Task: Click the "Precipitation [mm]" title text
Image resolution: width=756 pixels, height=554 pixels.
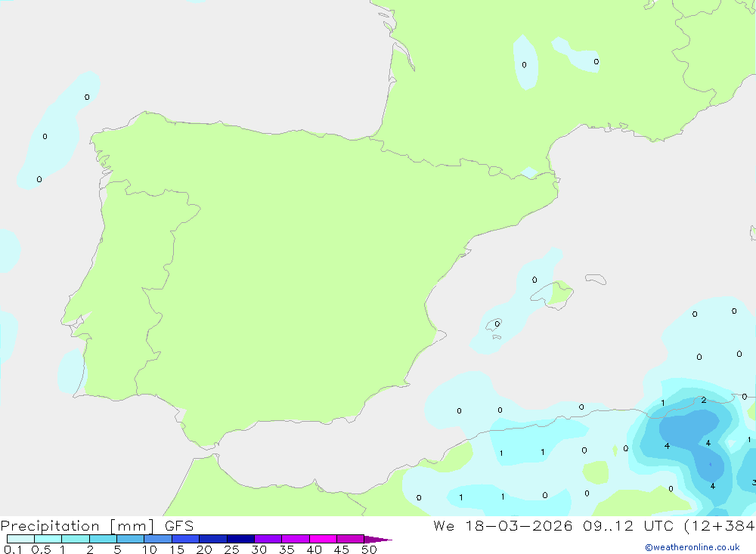Action: [x=77, y=526]
